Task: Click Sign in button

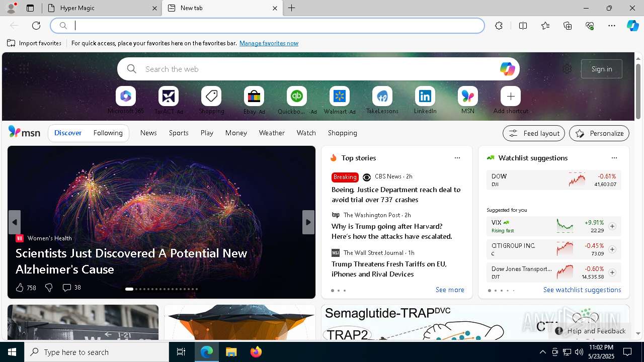Action: click(602, 69)
